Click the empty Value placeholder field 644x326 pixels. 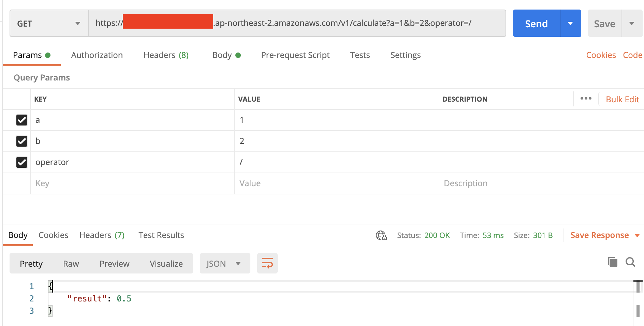point(336,183)
